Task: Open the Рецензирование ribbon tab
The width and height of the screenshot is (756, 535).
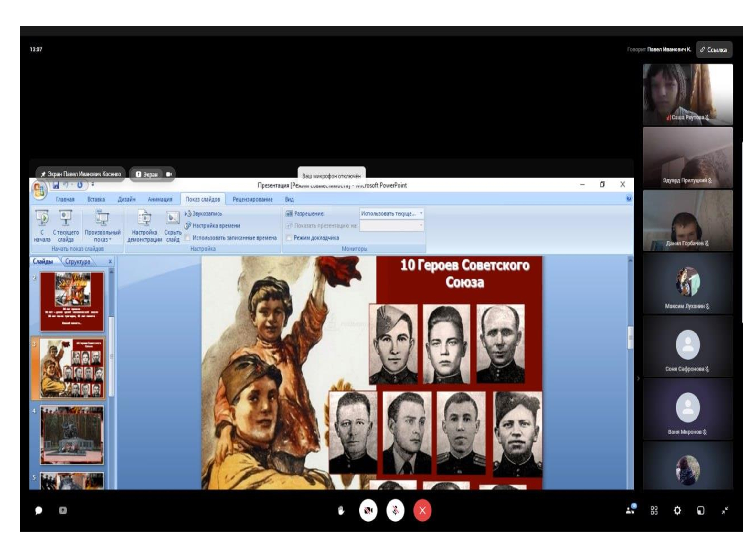Action: coord(252,199)
